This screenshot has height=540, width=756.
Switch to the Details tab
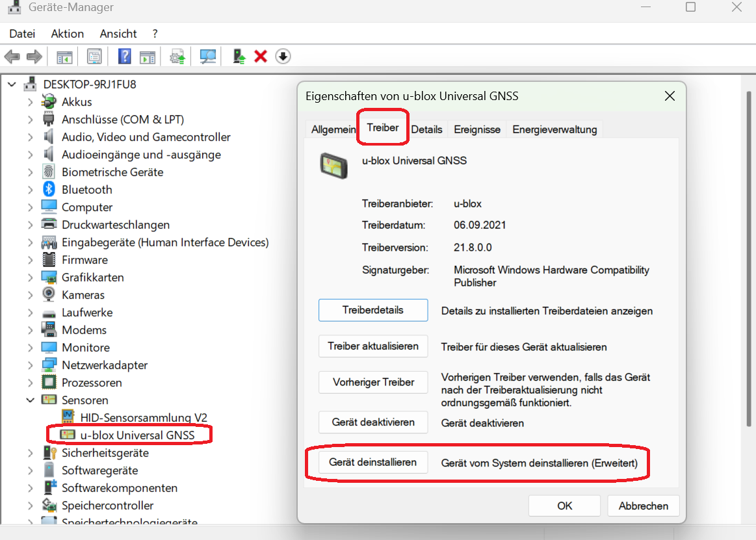(426, 129)
